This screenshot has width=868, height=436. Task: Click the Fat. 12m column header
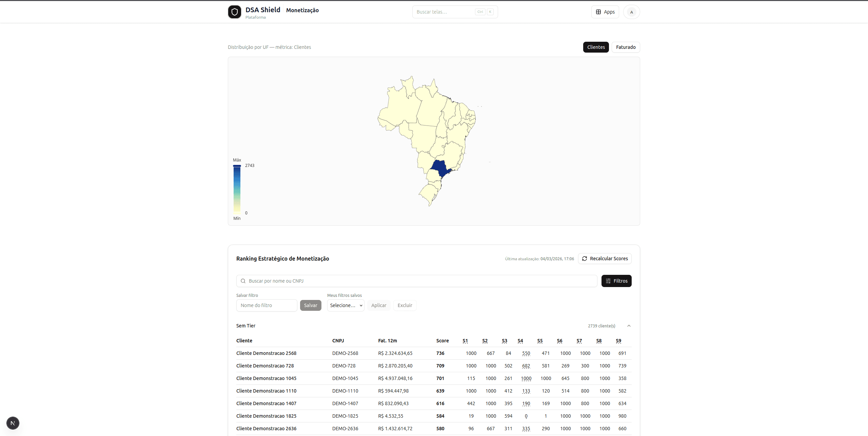[388, 341]
